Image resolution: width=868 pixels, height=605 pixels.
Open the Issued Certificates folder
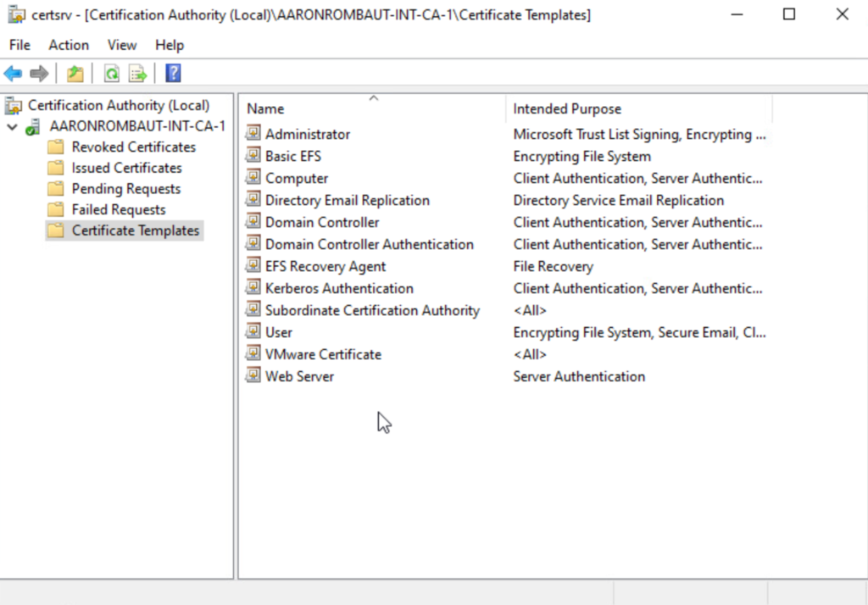point(126,168)
